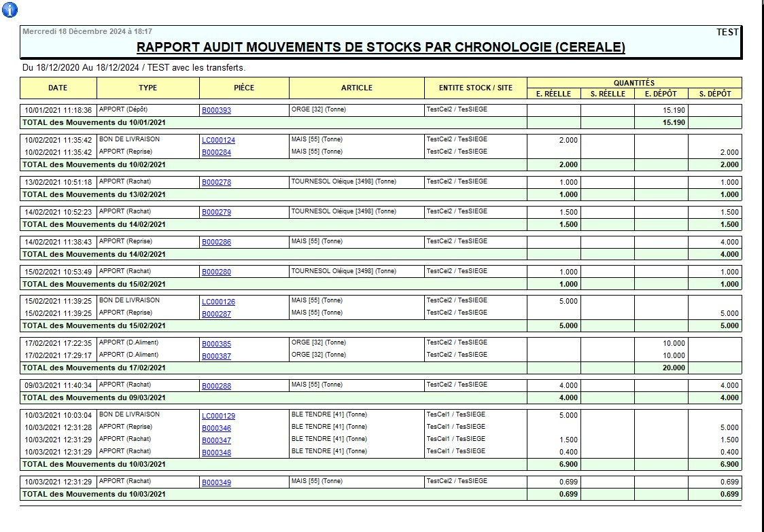Open the last piece link B000349
The image size is (764, 532).
(x=216, y=483)
